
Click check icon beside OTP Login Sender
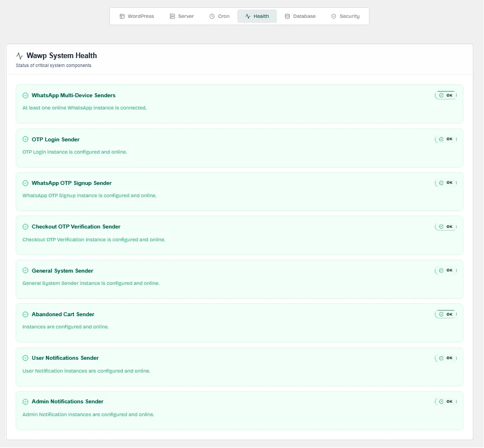pyautogui.click(x=25, y=139)
